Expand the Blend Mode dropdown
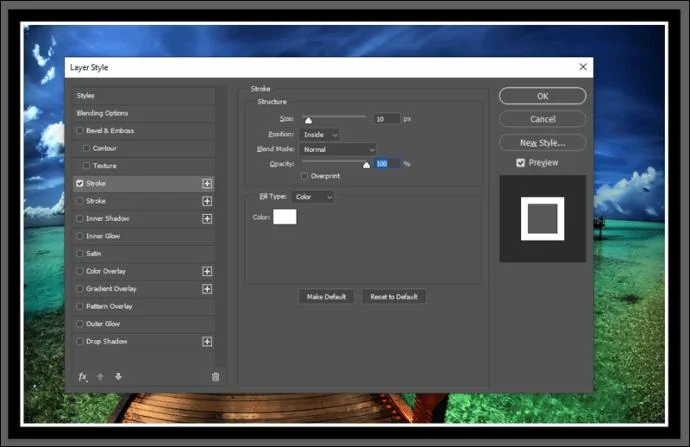Image resolution: width=690 pixels, height=447 pixels. pos(338,149)
